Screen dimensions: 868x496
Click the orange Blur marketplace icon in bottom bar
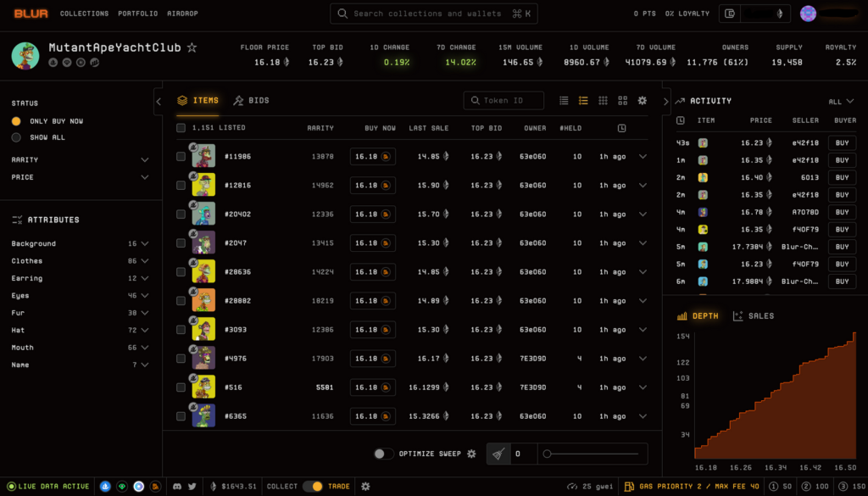pyautogui.click(x=156, y=486)
